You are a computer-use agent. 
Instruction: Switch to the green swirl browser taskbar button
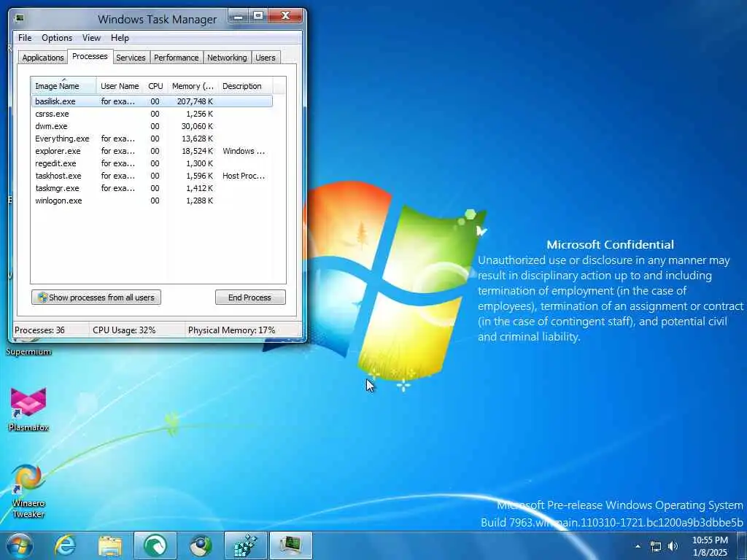[x=155, y=545]
